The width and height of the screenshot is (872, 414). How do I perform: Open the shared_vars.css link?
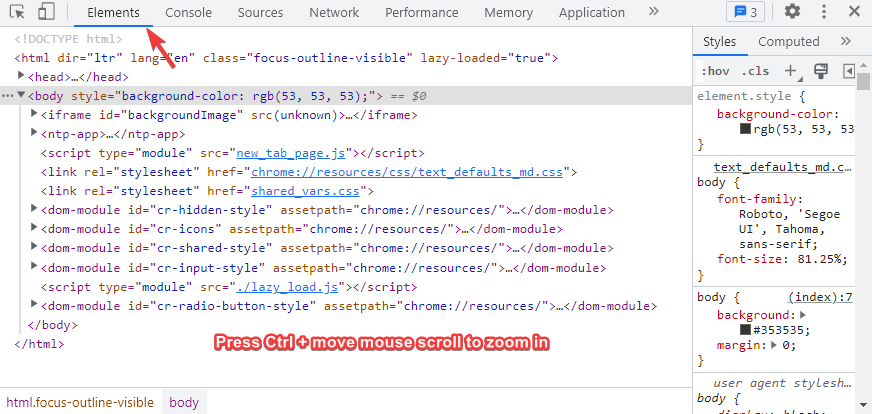click(x=305, y=191)
